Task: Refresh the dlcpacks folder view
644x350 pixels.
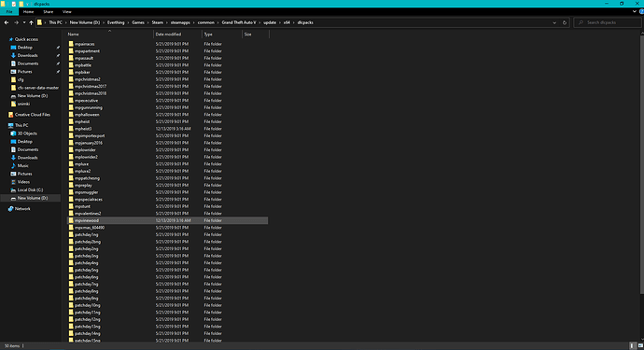Action: click(x=565, y=22)
